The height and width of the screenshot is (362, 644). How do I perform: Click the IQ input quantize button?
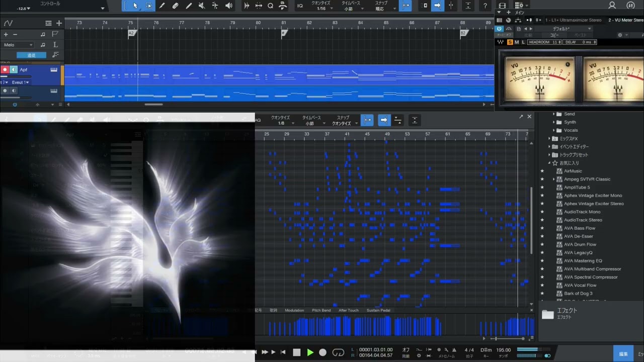point(300,6)
